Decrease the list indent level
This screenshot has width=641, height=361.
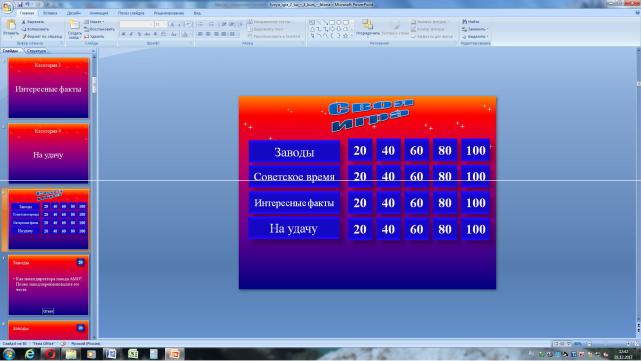[x=224, y=25]
